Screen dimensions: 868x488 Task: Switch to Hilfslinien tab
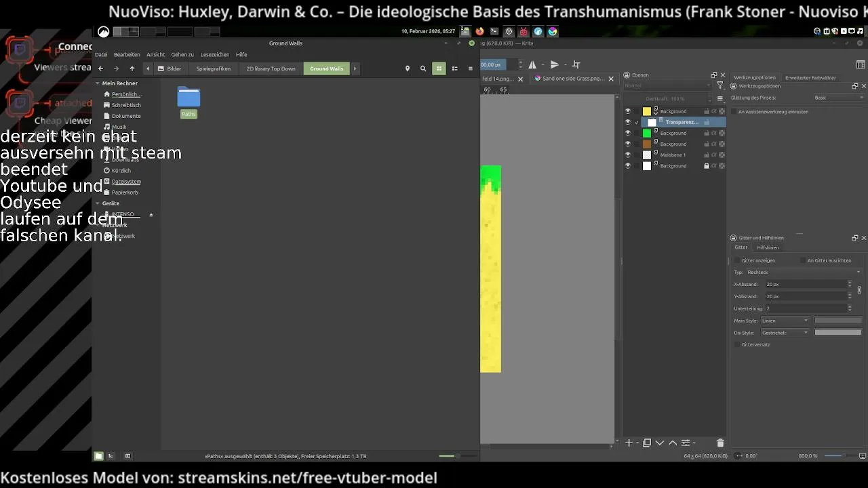[x=768, y=247]
